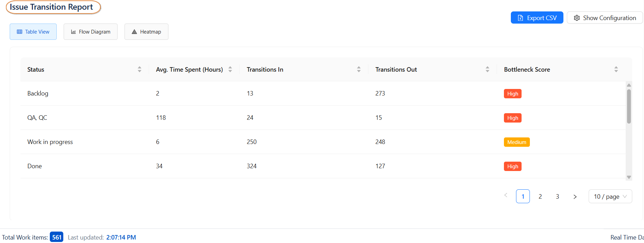Click the table's vertical scrollbar thumb
This screenshot has height=243, width=644.
pos(629,106)
